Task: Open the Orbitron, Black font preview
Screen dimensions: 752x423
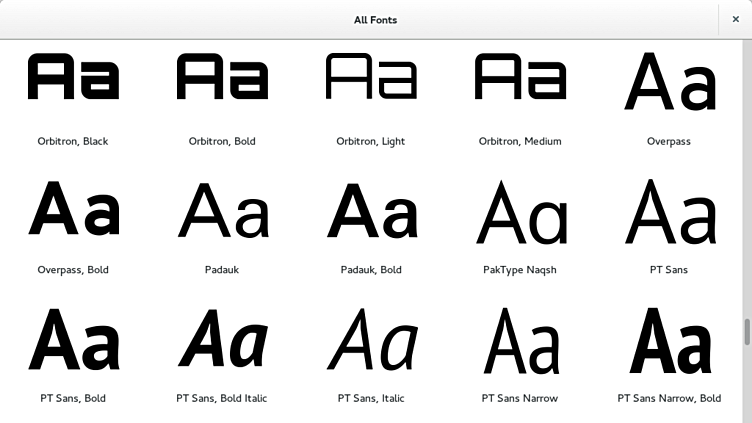Action: point(73,77)
